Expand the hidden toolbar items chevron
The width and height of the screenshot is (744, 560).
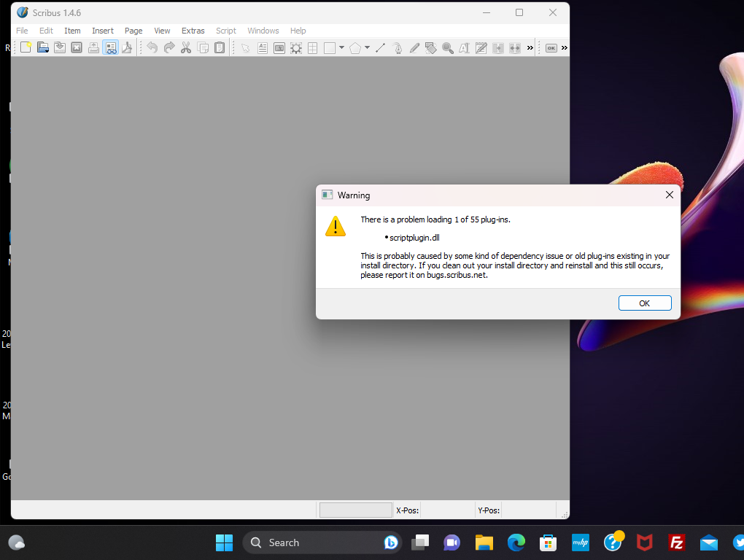[x=530, y=48]
